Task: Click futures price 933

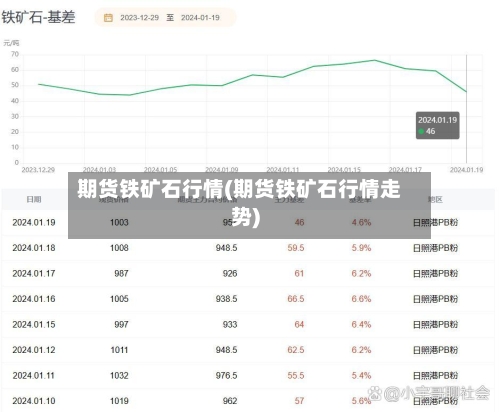Action: pyautogui.click(x=230, y=325)
